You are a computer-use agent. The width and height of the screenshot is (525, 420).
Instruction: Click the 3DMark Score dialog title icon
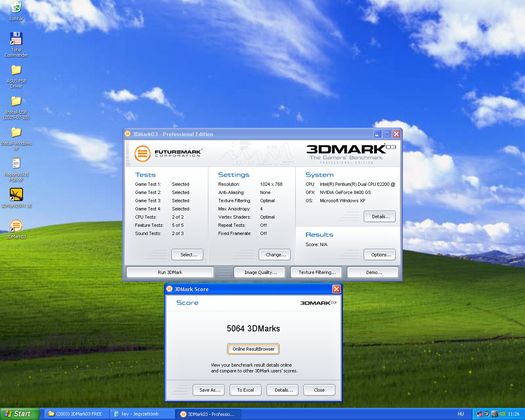pyautogui.click(x=169, y=289)
